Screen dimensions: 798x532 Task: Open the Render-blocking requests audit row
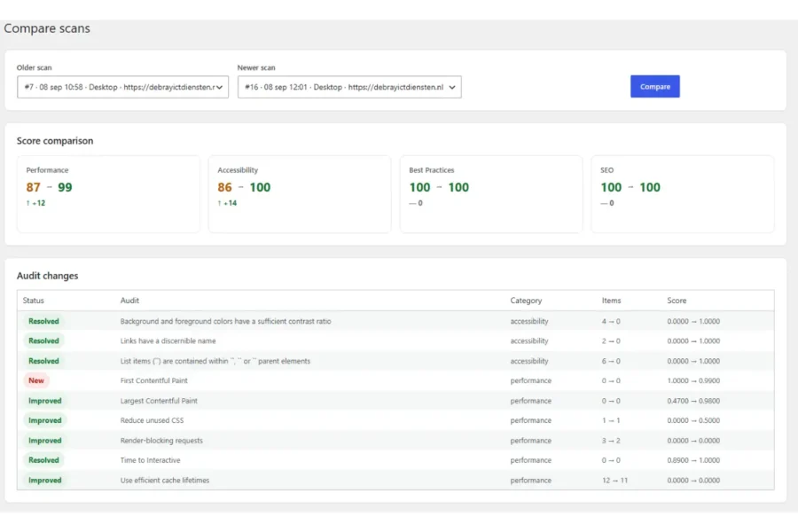[x=395, y=441]
